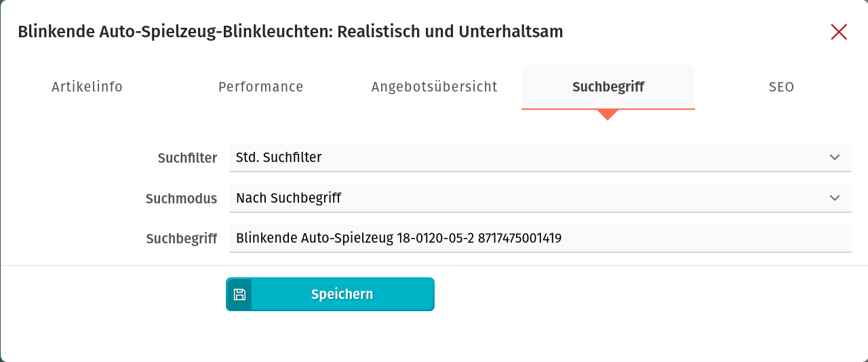Screen dimensions: 868x362
Task: Click the floppy disk save icon
Action: [x=239, y=294]
